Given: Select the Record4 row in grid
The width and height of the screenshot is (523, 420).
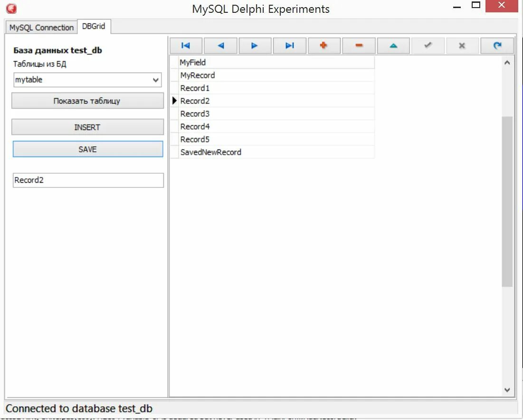Looking at the screenshot, I should click(x=276, y=126).
